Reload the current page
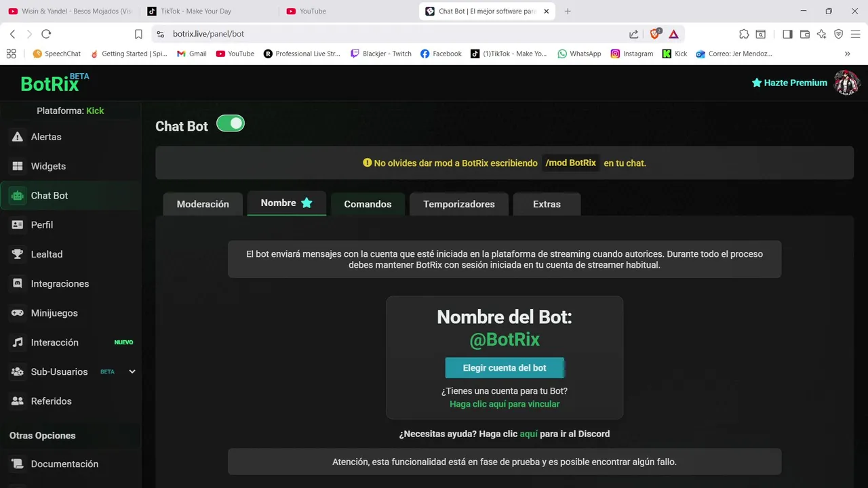 [x=46, y=34]
